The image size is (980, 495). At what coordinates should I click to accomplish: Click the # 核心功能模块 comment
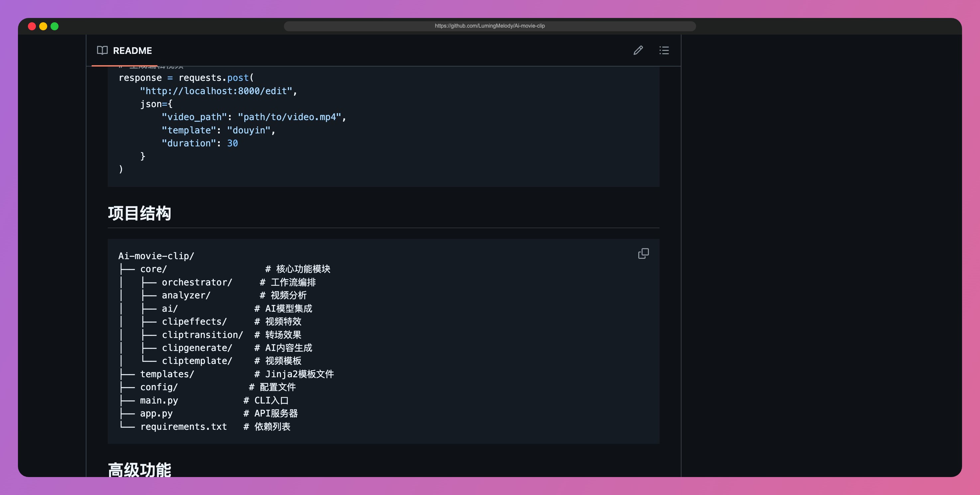click(x=298, y=269)
